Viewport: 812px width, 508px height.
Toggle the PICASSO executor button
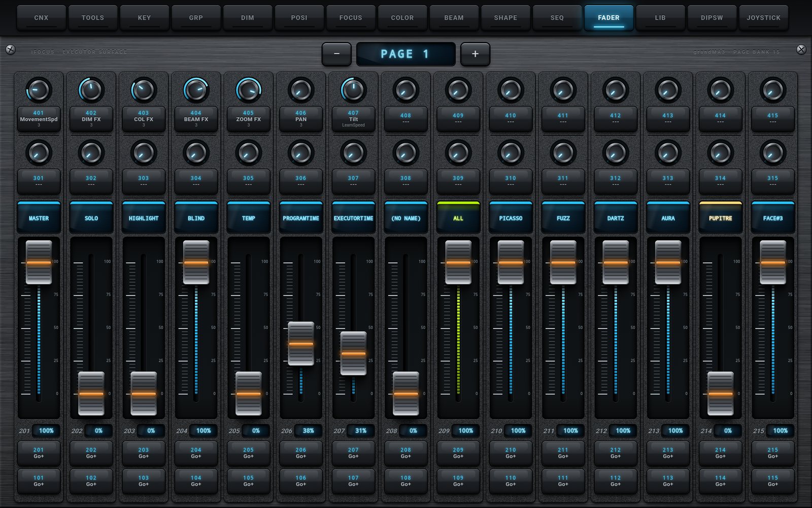[x=511, y=217]
